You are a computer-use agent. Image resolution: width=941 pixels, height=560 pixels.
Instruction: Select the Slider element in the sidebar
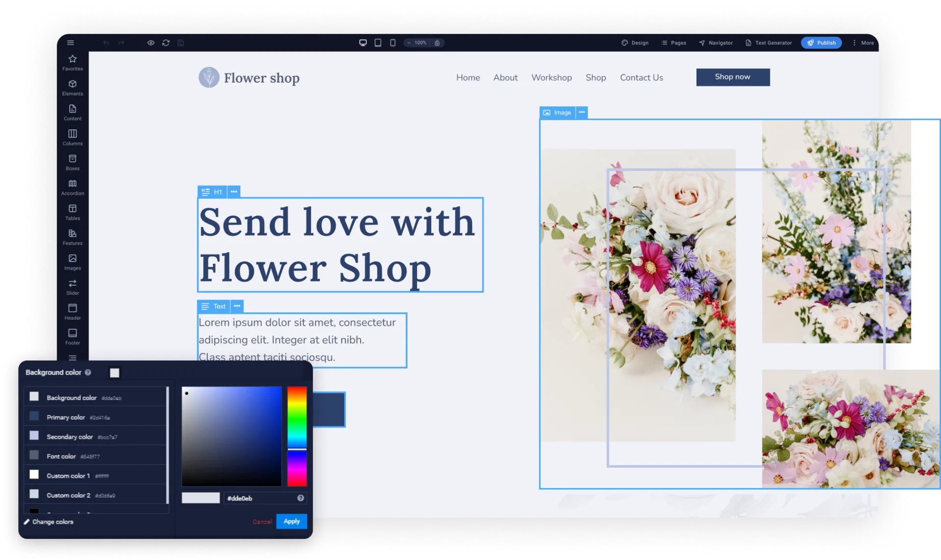pos(73,287)
